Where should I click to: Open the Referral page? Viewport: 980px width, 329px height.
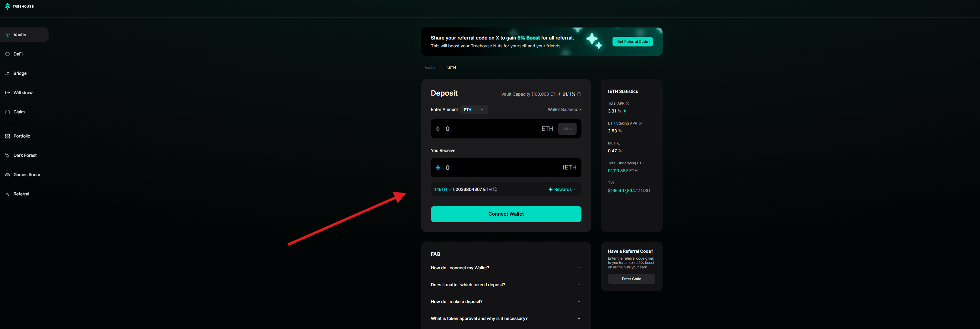(24, 194)
